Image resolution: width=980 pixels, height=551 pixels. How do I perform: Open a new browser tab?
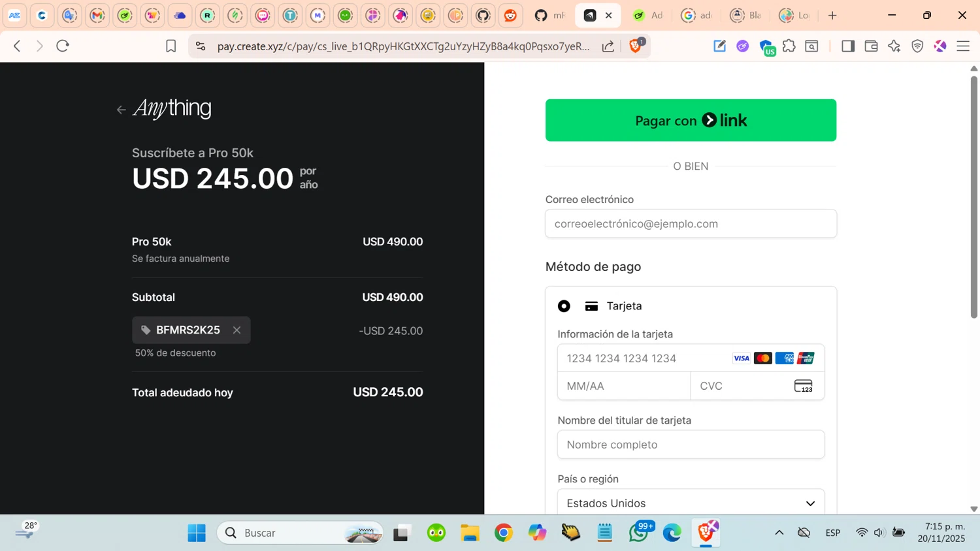[x=832, y=15]
